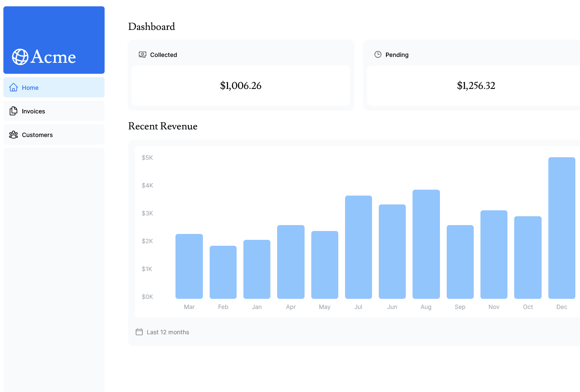
Task: Click the August revenue bar
Action: 426,244
